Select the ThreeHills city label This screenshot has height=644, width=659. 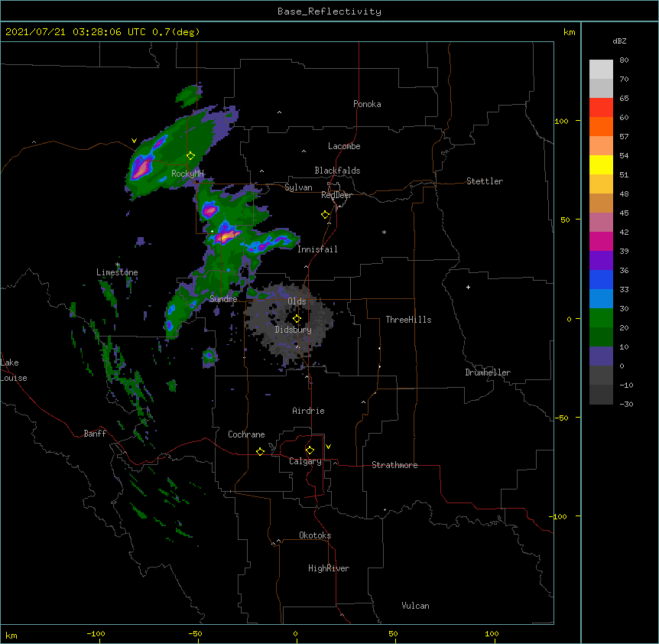click(408, 320)
